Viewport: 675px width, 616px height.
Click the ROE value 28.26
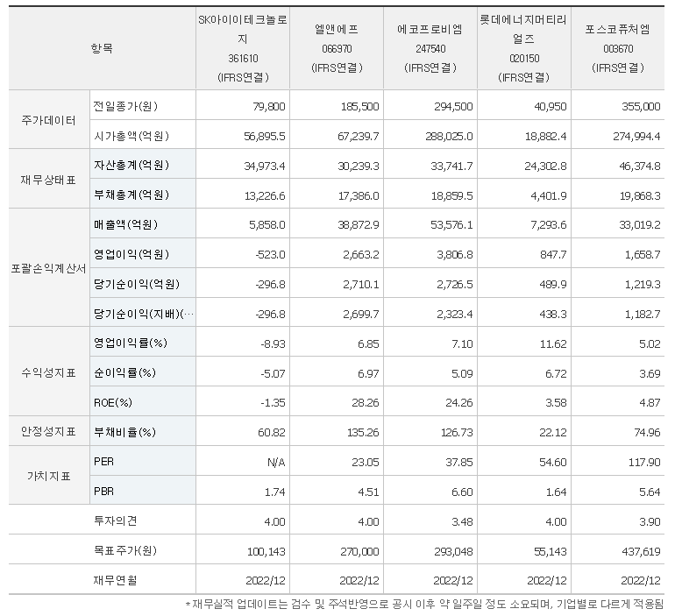tap(366, 403)
